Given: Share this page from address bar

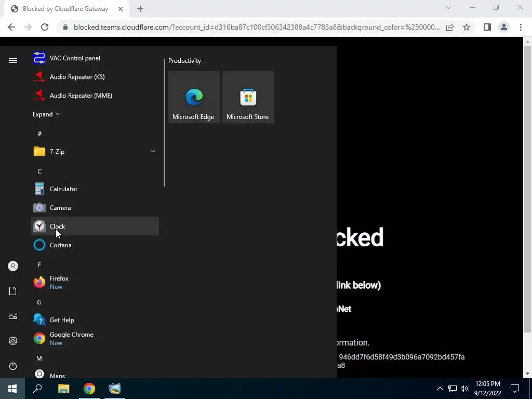Looking at the screenshot, I should pos(450,27).
